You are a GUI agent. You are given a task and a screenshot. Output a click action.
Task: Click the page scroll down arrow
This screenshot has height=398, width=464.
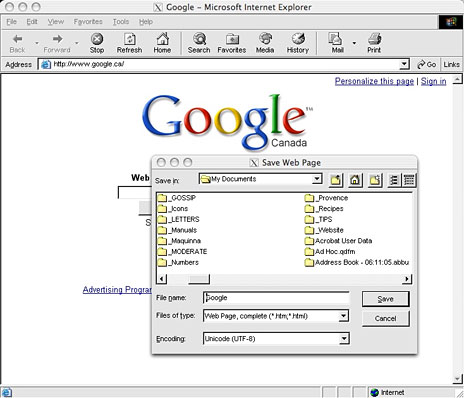(458, 379)
